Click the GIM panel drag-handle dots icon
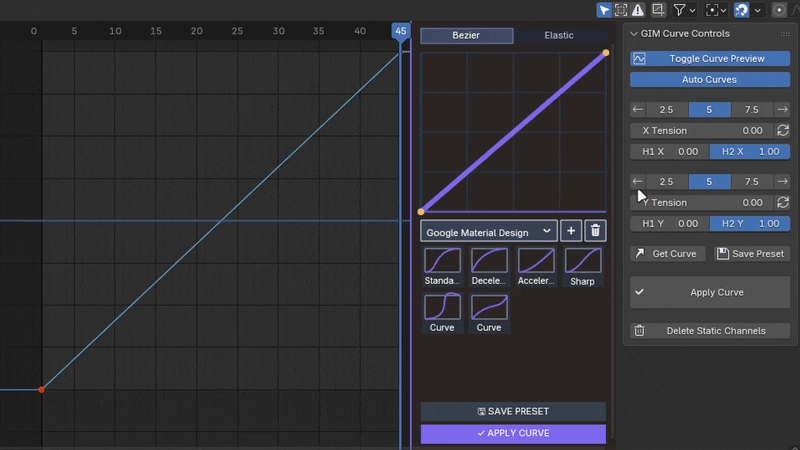This screenshot has width=800, height=450. click(785, 34)
